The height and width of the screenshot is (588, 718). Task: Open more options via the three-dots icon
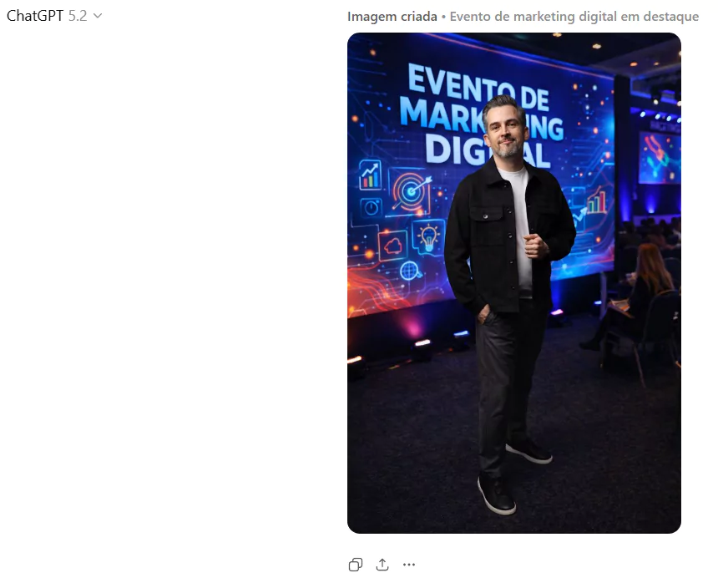[x=409, y=565]
